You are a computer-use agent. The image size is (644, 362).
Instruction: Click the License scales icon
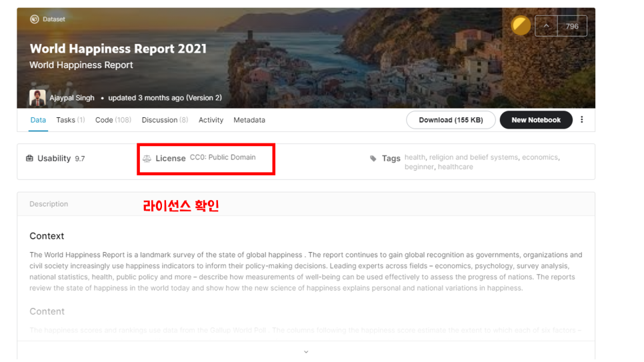tap(147, 158)
